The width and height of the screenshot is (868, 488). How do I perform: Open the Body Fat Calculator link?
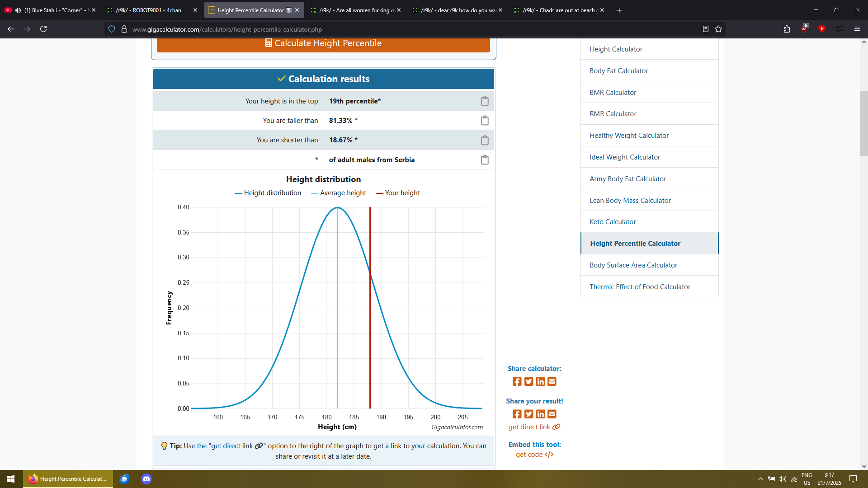tap(618, 71)
